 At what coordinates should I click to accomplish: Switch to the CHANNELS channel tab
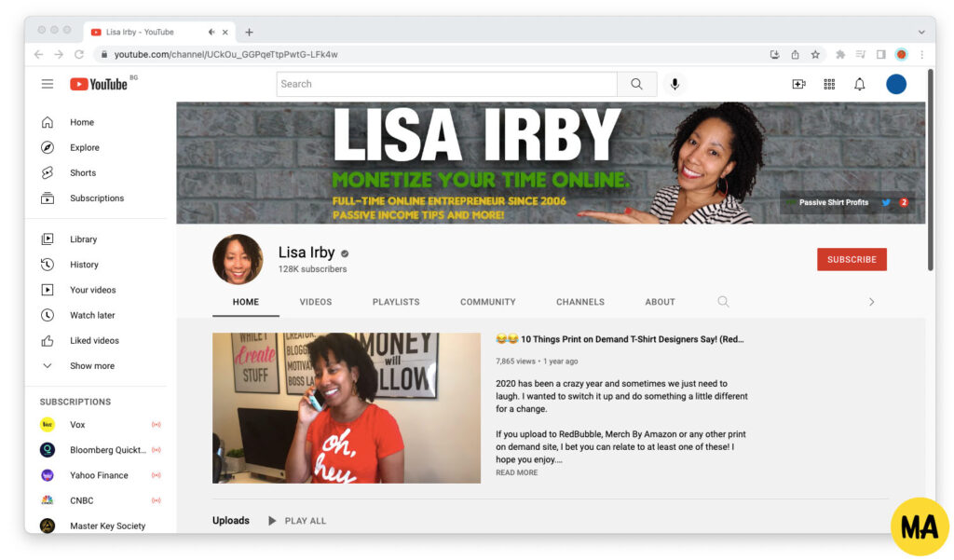tap(580, 302)
